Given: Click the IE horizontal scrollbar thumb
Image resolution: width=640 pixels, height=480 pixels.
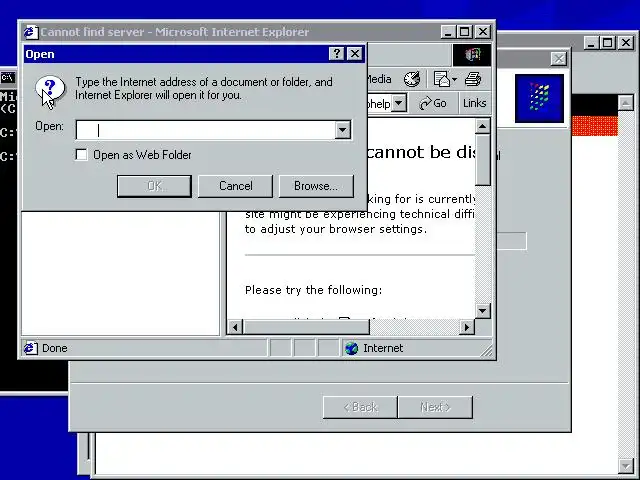Looking at the screenshot, I should (306, 327).
